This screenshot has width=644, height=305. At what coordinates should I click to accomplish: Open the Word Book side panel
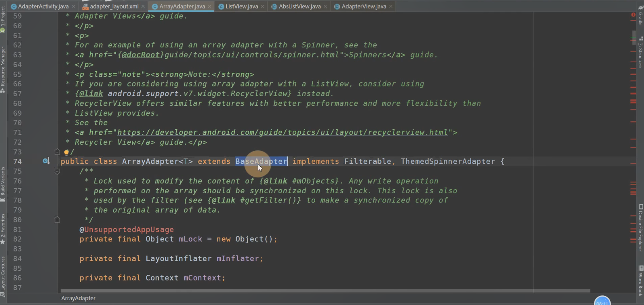click(640, 280)
